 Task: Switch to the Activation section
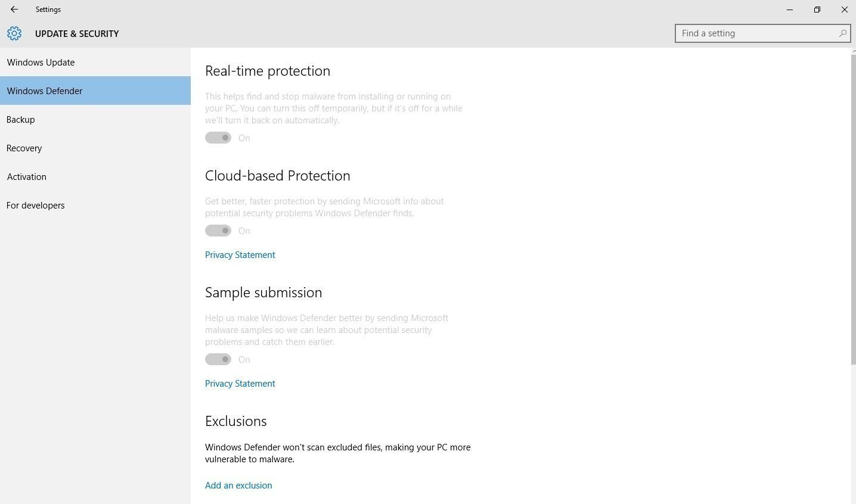27,177
